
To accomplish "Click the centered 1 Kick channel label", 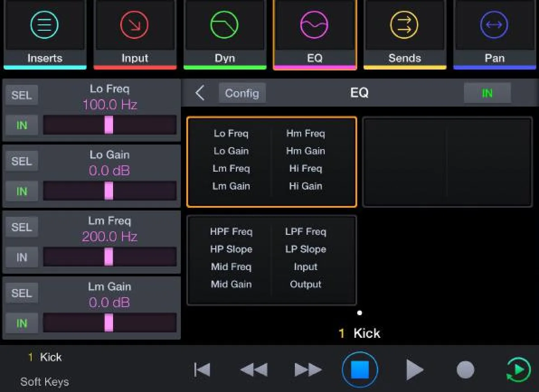I will (359, 333).
